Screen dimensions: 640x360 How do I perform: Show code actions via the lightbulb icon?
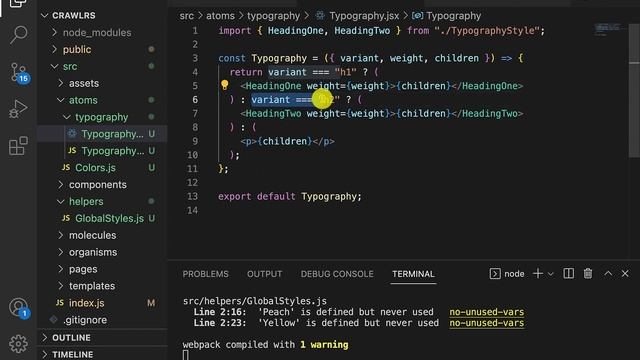pyautogui.click(x=224, y=85)
